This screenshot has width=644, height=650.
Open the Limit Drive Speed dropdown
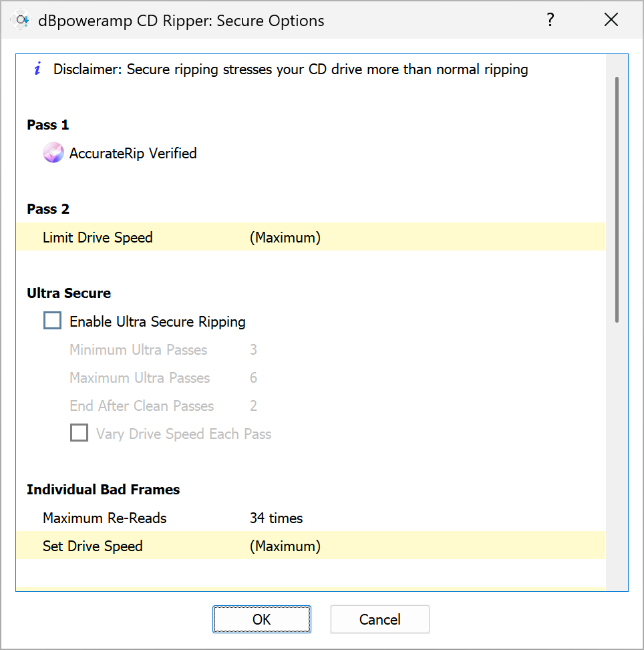point(285,237)
